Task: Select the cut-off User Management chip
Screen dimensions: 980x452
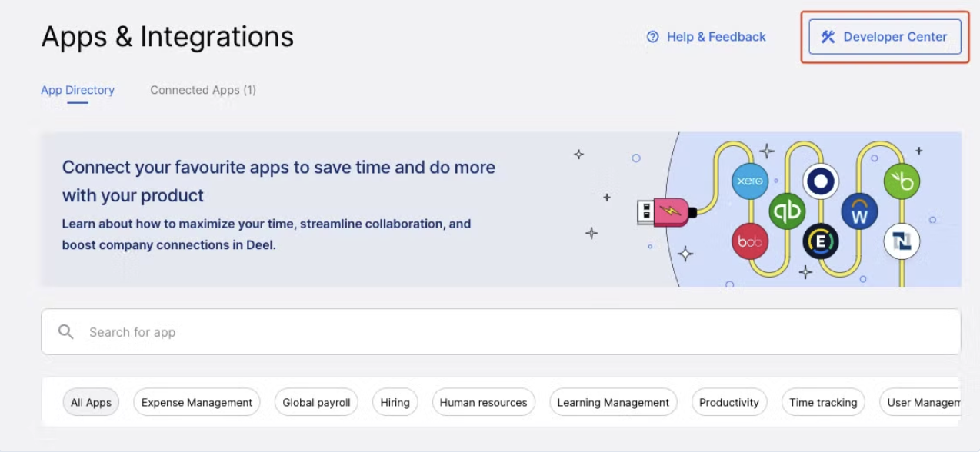Action: pyautogui.click(x=920, y=402)
